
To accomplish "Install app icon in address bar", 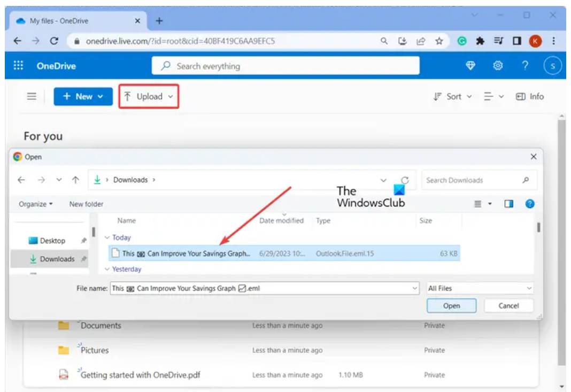I will tap(403, 41).
